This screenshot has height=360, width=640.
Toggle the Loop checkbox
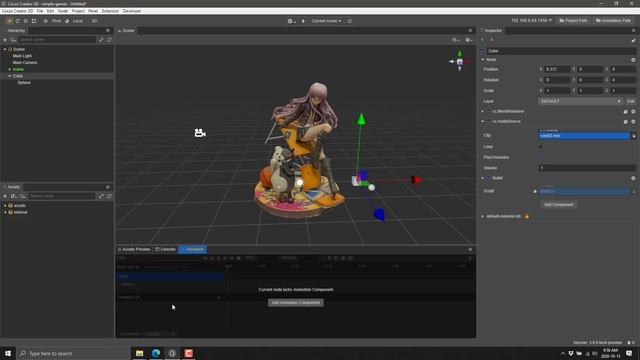pyautogui.click(x=541, y=147)
